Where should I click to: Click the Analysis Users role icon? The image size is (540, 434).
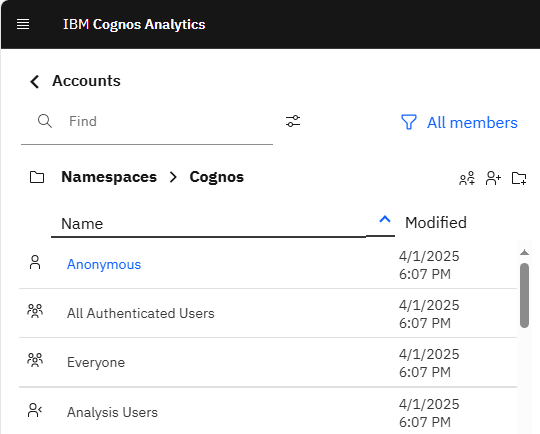click(35, 410)
